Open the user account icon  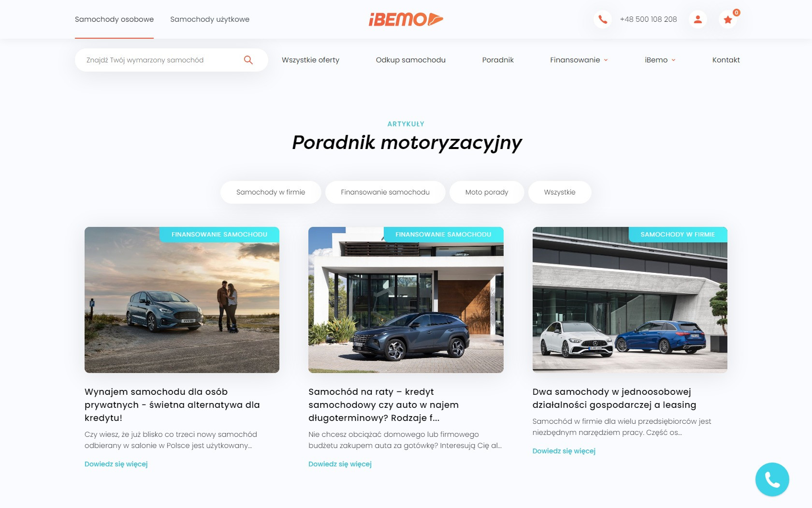pyautogui.click(x=697, y=19)
